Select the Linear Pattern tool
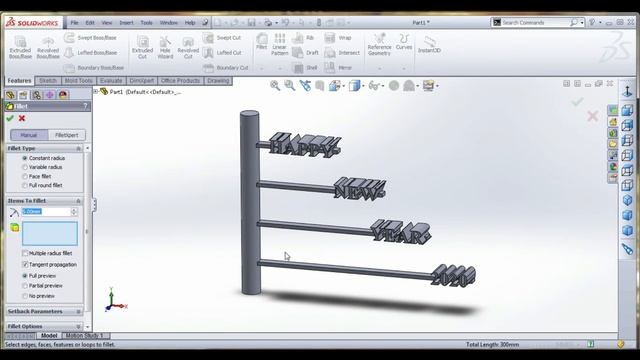The width and height of the screenshot is (640, 360). click(280, 44)
